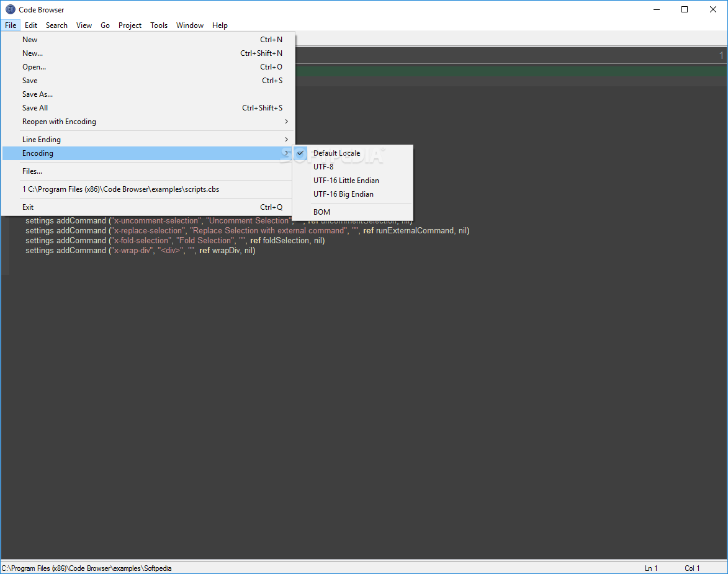Image resolution: width=728 pixels, height=574 pixels.
Task: Choose Save As... menu entry
Action: point(148,94)
